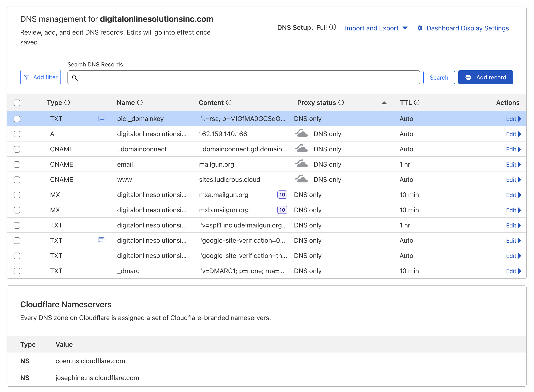Click the comment icon on pic._domainkey row
Image resolution: width=534 pixels, height=392 pixels.
[x=101, y=118]
